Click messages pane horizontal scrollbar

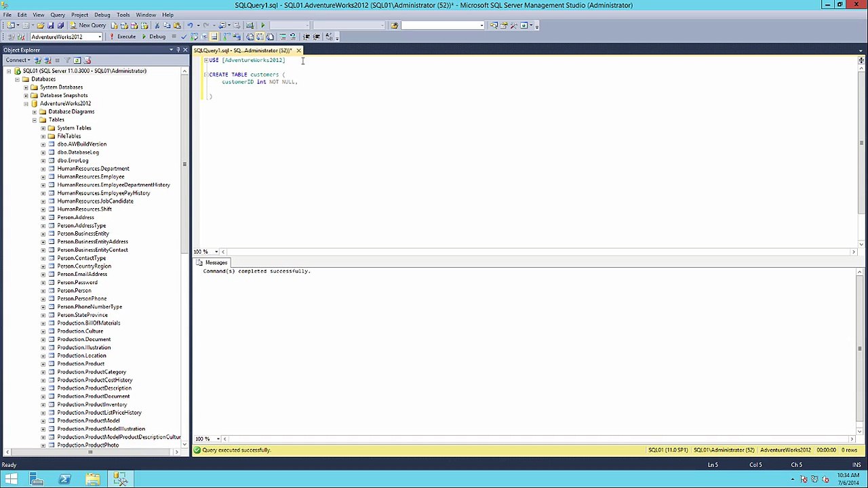[x=538, y=439]
